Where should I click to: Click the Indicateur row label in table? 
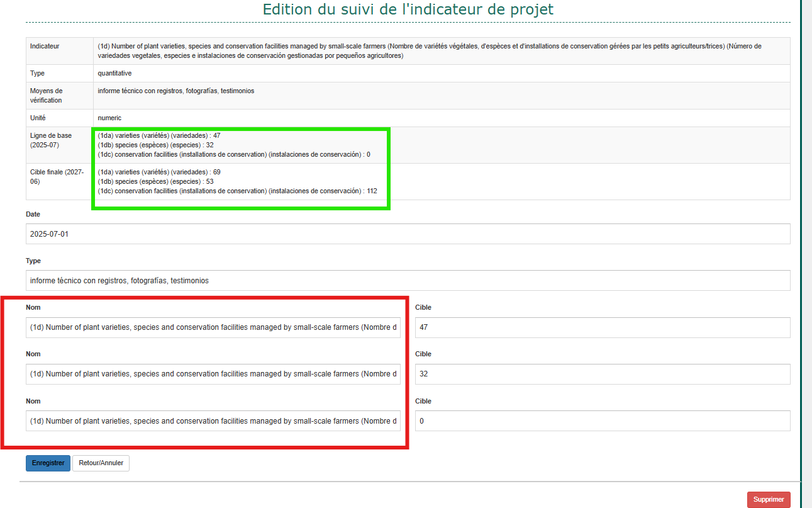[45, 47]
